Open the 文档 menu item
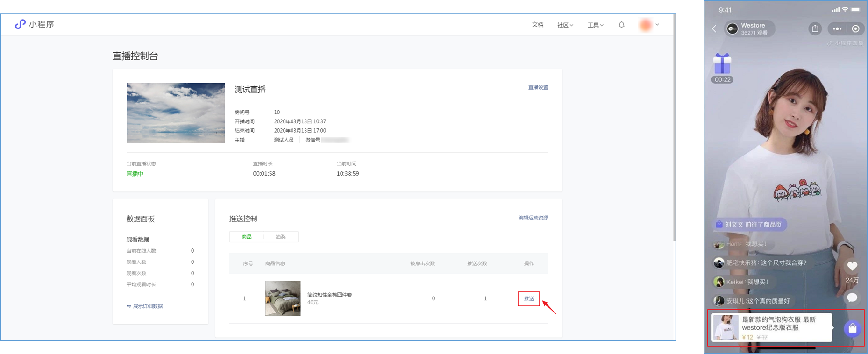Screen dimensions: 868x354 (x=538, y=25)
